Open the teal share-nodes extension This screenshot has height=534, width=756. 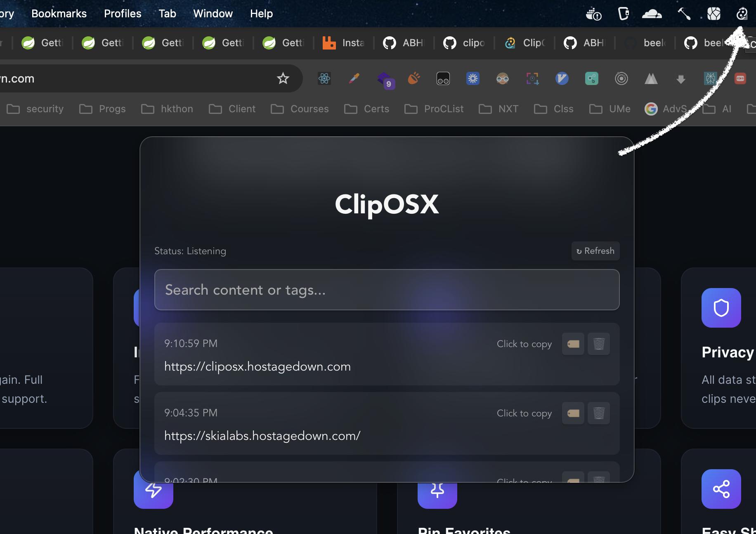tap(592, 78)
